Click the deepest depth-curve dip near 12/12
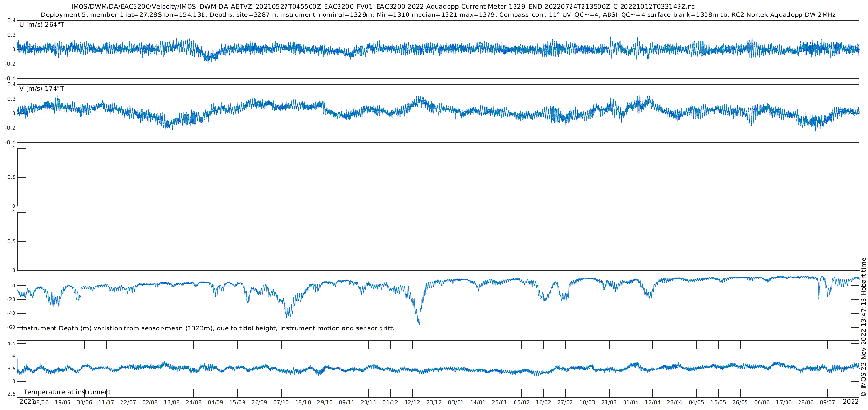The image size is (868, 410). pyautogui.click(x=419, y=322)
